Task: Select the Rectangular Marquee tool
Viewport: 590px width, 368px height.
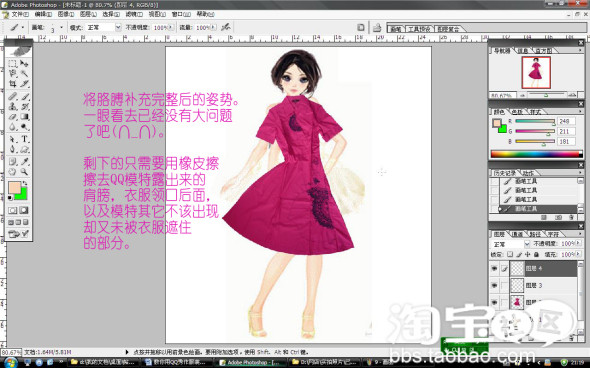Action: tap(13, 63)
